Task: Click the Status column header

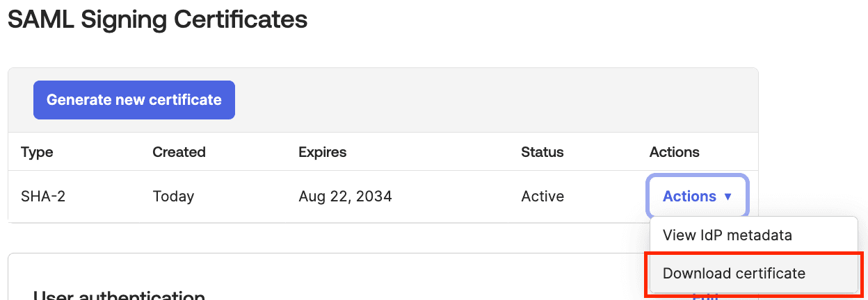Action: (x=542, y=152)
